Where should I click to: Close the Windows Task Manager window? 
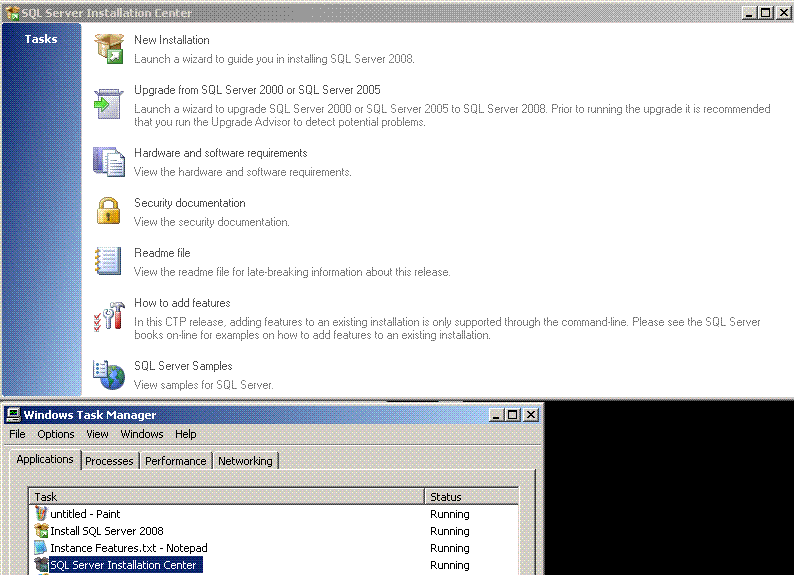(531, 415)
